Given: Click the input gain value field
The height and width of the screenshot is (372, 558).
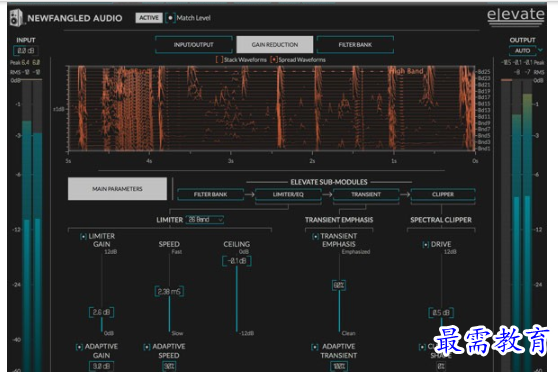Looking at the screenshot, I should (x=26, y=51).
